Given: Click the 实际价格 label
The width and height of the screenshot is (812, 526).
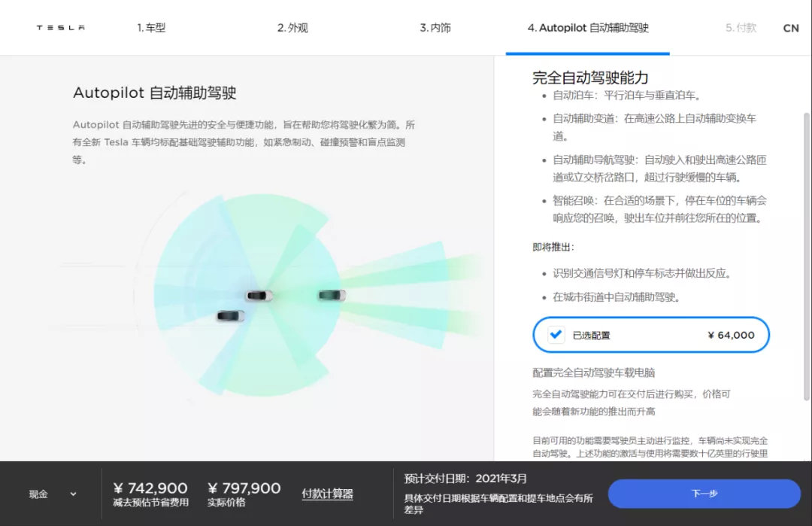Looking at the screenshot, I should click(226, 502).
